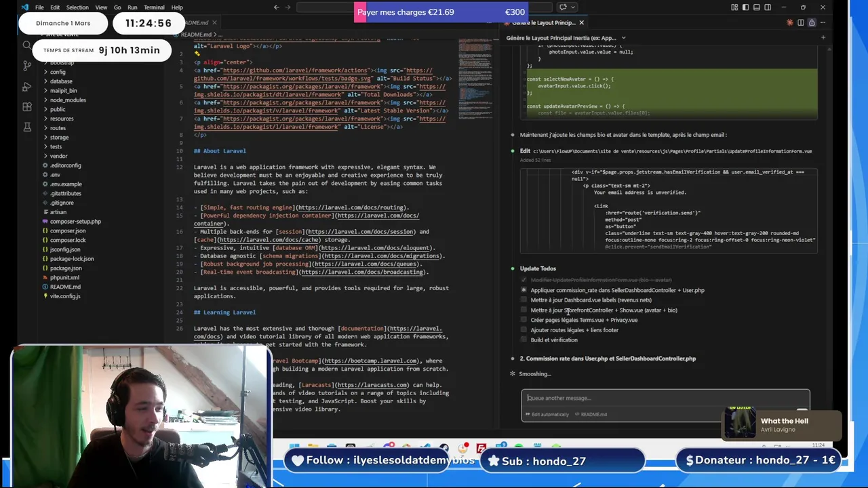Screen dimensions: 868x488
Task: Open the Run and Debug view
Action: click(x=27, y=87)
